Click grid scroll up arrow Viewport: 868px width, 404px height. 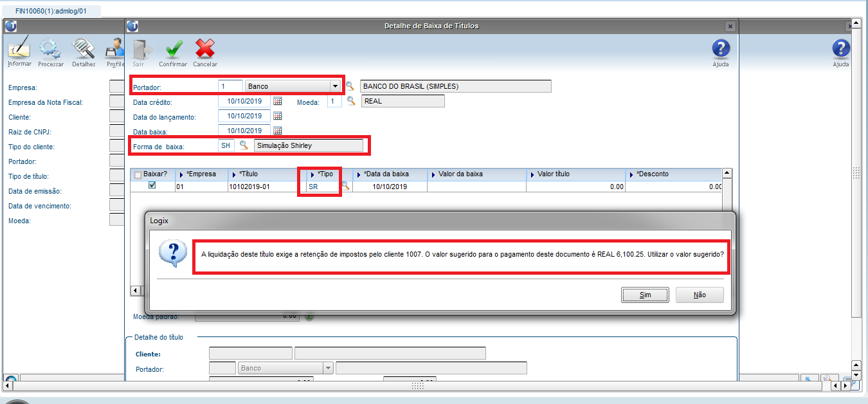click(727, 173)
